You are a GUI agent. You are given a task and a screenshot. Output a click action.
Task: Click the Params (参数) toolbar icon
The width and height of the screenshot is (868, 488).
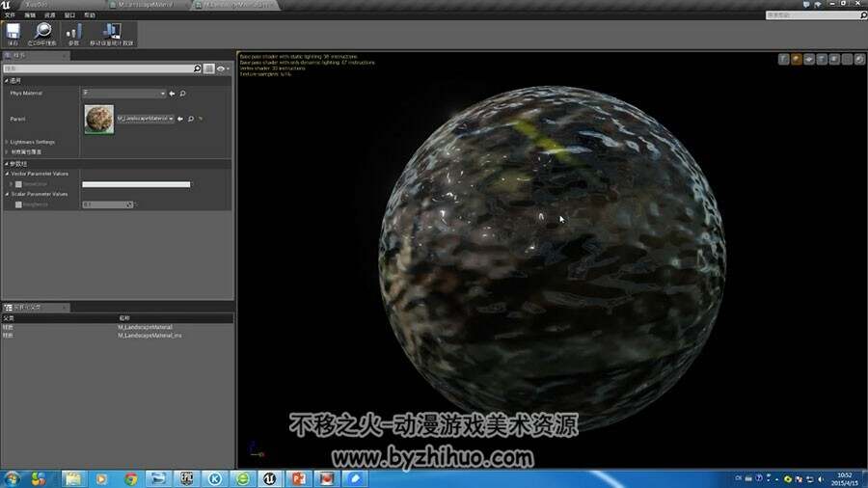(x=73, y=34)
